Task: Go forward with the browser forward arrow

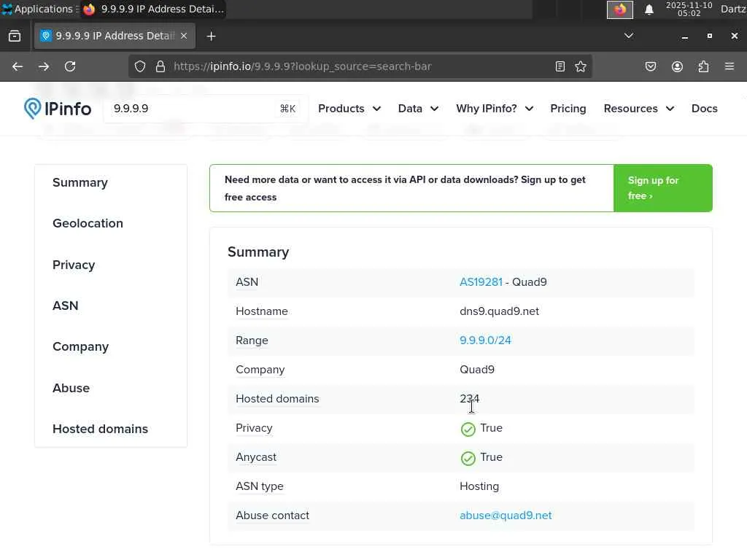Action: pyautogui.click(x=44, y=66)
